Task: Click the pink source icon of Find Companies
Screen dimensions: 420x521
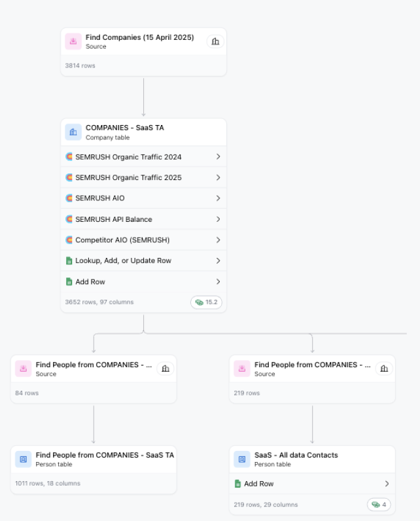Action: tap(73, 41)
